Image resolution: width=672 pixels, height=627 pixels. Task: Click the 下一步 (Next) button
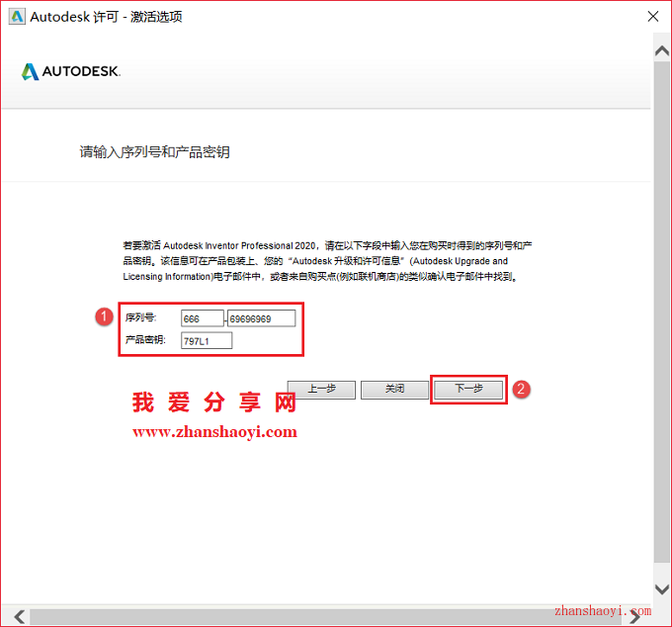468,390
